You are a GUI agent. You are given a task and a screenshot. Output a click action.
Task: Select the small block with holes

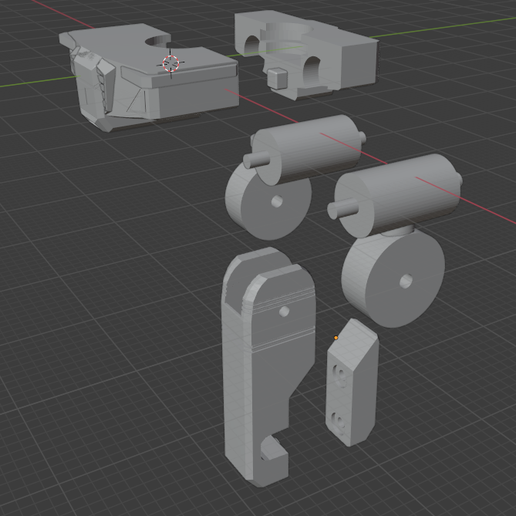click(352, 382)
